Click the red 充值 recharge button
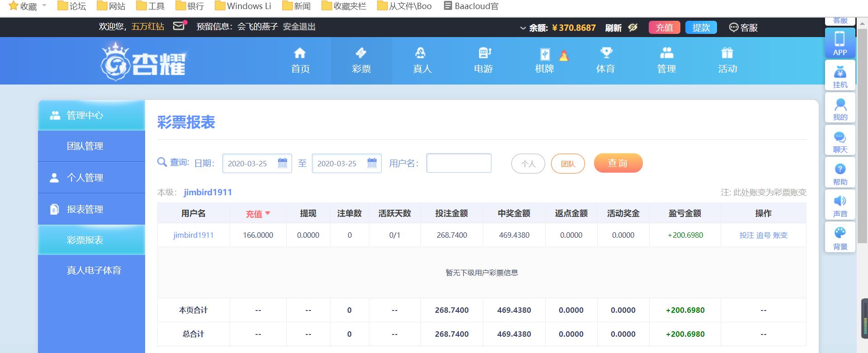This screenshot has height=353, width=868. (x=664, y=28)
